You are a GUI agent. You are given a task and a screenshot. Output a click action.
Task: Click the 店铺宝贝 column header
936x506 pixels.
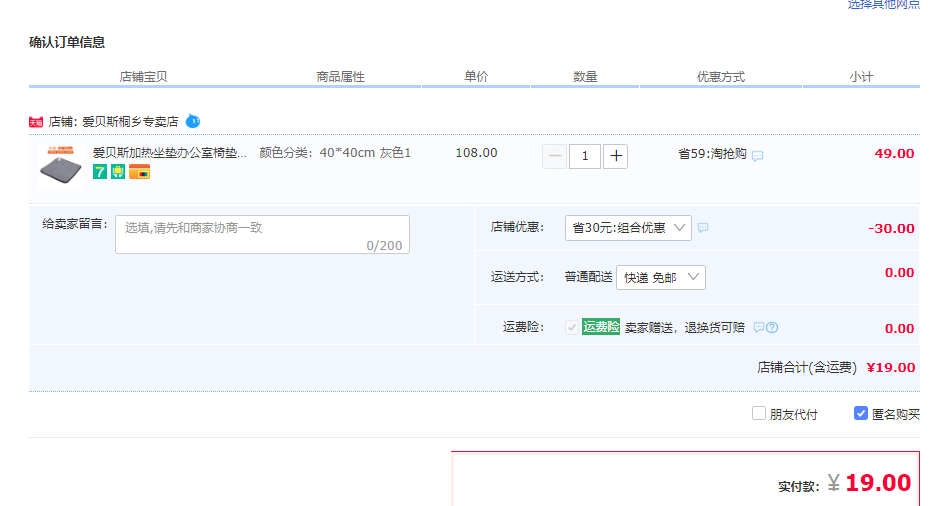[x=143, y=77]
